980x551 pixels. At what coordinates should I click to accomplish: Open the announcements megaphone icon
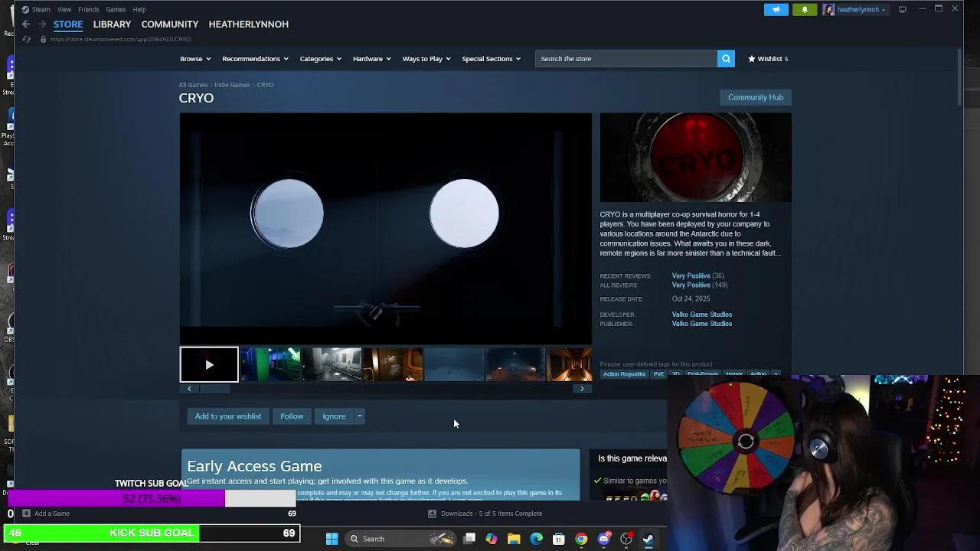point(776,9)
